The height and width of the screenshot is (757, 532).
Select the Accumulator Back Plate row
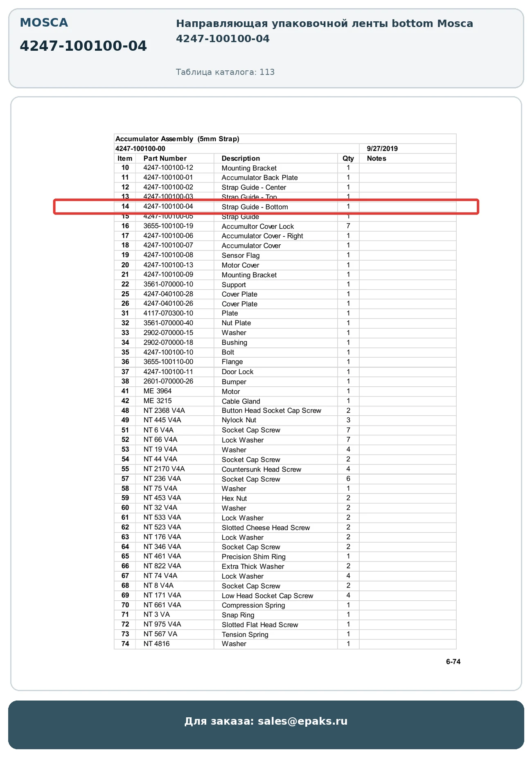tap(285, 178)
